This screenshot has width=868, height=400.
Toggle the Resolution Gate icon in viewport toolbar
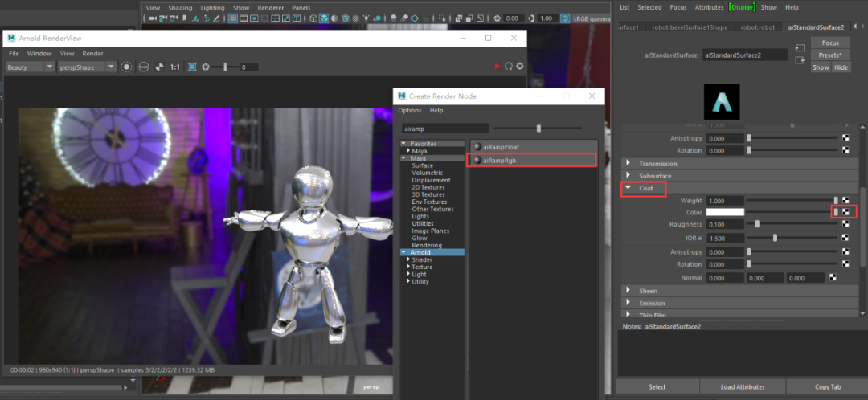coord(253,18)
